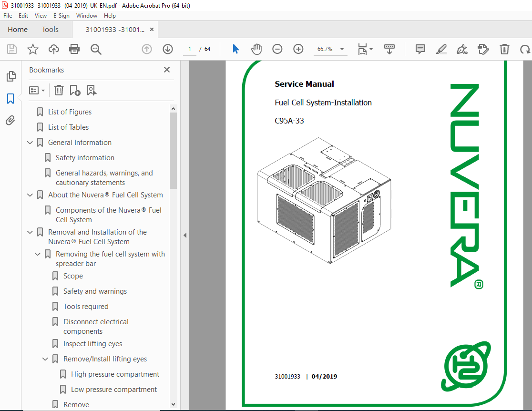This screenshot has height=411, width=532.
Task: Choose the Selection arrow tool
Action: [236, 49]
